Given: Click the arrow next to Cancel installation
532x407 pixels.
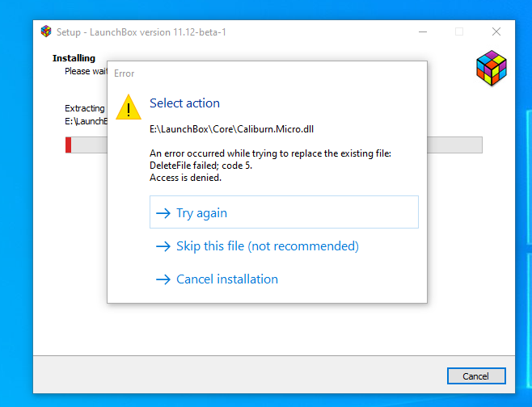Looking at the screenshot, I should [163, 279].
